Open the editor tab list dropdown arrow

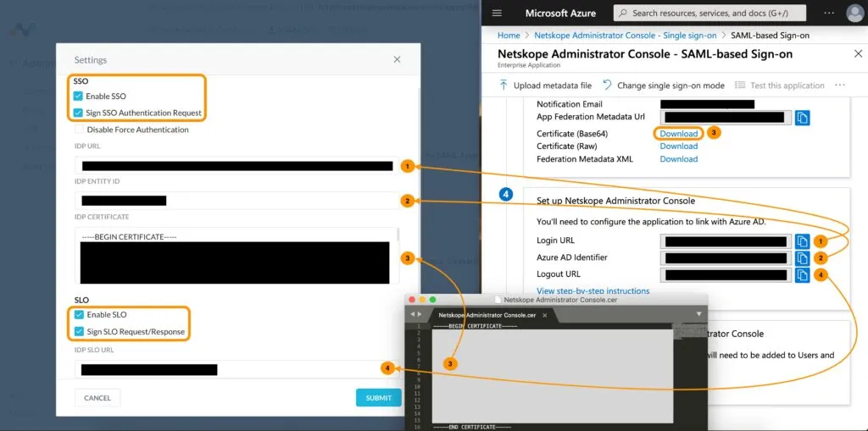698,314
